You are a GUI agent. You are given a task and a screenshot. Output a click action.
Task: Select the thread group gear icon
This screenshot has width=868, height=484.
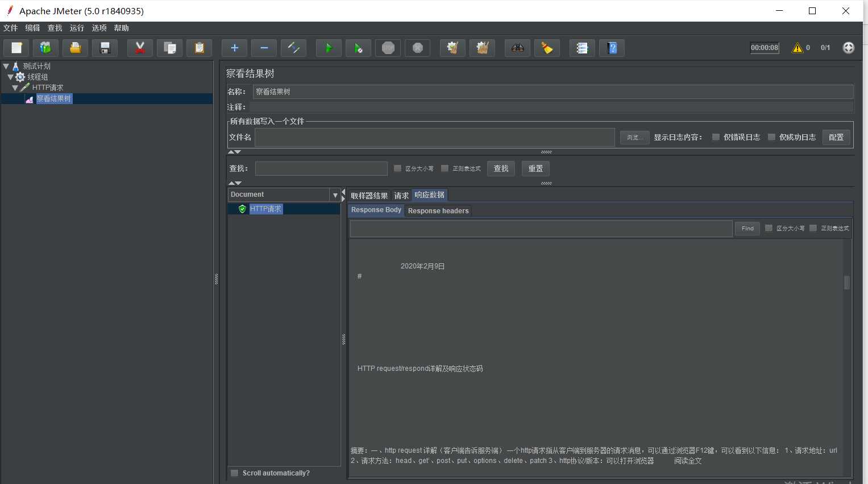[x=20, y=77]
